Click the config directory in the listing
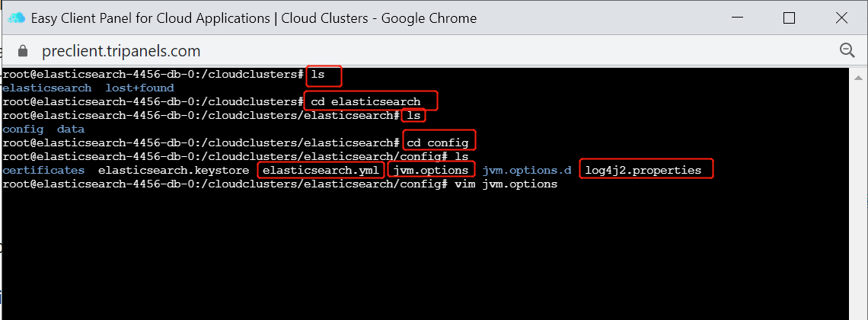868x320 pixels. click(x=23, y=129)
